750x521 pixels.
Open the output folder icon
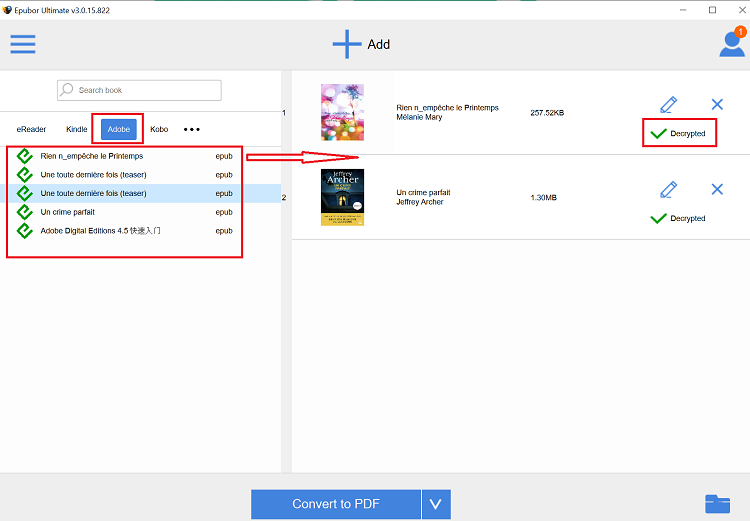[x=717, y=504]
